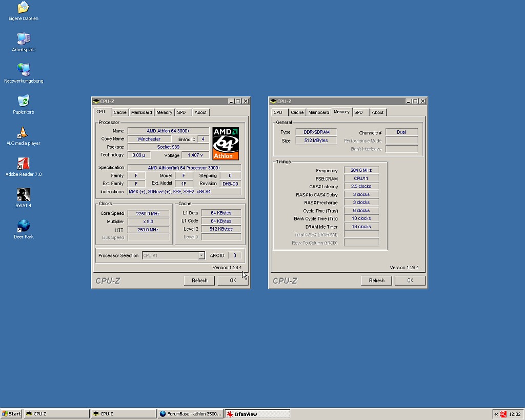
Task: Click the APIC ID value field
Action: click(x=234, y=255)
